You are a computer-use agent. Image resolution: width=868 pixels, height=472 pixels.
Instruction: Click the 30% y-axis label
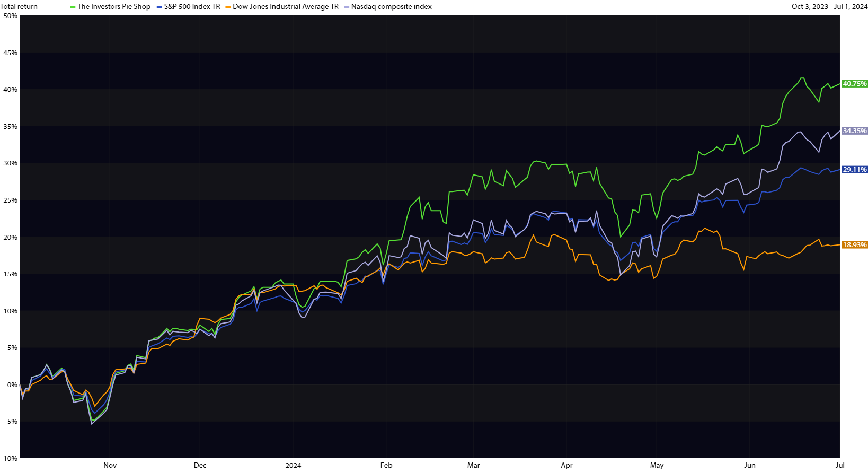tap(11, 163)
